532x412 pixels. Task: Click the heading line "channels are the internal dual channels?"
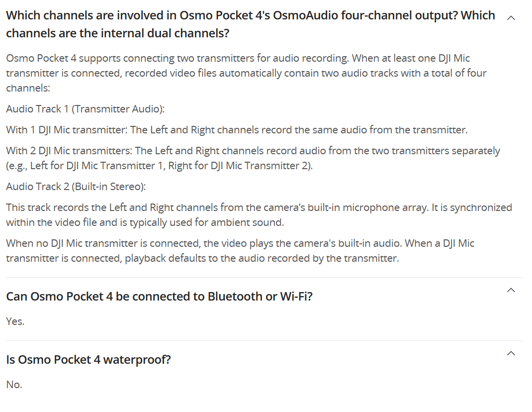coord(117,34)
